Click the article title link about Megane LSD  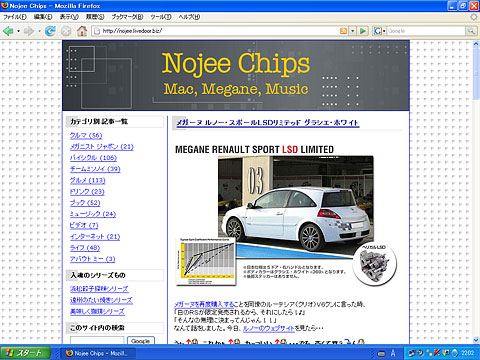268,122
